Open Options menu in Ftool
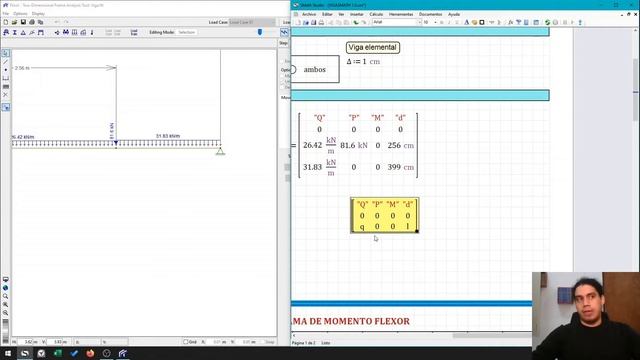Viewport: 640px width, 360px height. [20, 13]
